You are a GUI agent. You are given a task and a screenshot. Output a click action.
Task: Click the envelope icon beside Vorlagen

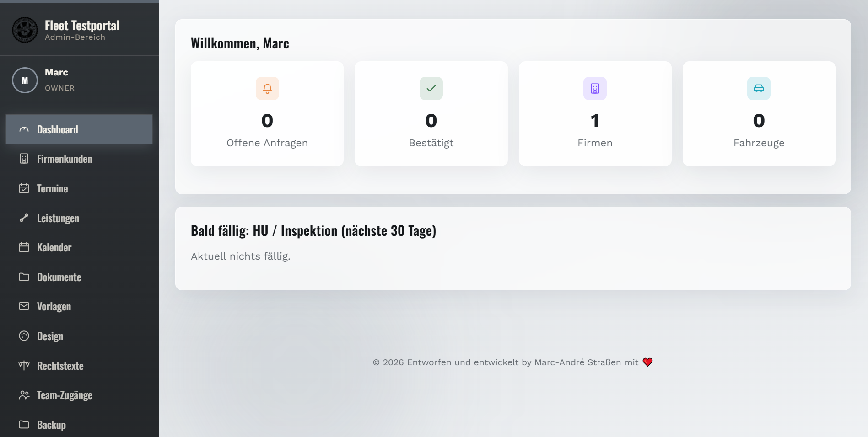pyautogui.click(x=24, y=306)
